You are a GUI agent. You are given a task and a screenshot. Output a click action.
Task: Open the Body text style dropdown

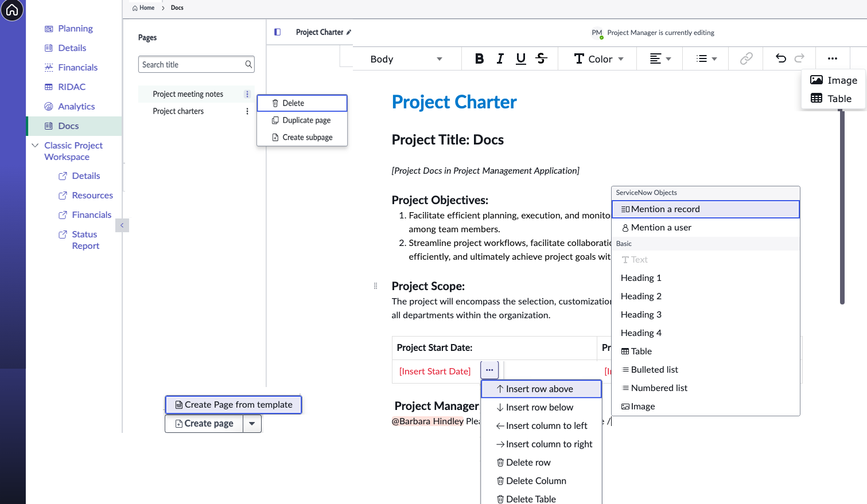[x=406, y=59]
